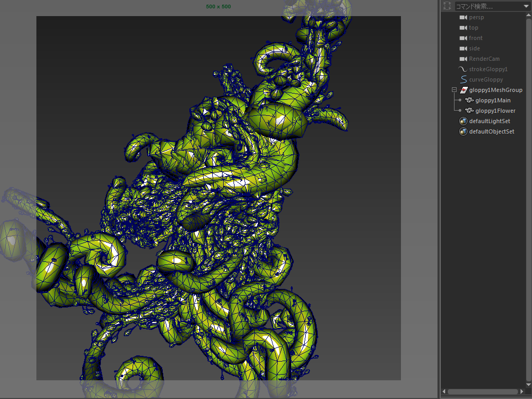This screenshot has height=399, width=532.
Task: Click the icon left of command search
Action: coord(447,6)
